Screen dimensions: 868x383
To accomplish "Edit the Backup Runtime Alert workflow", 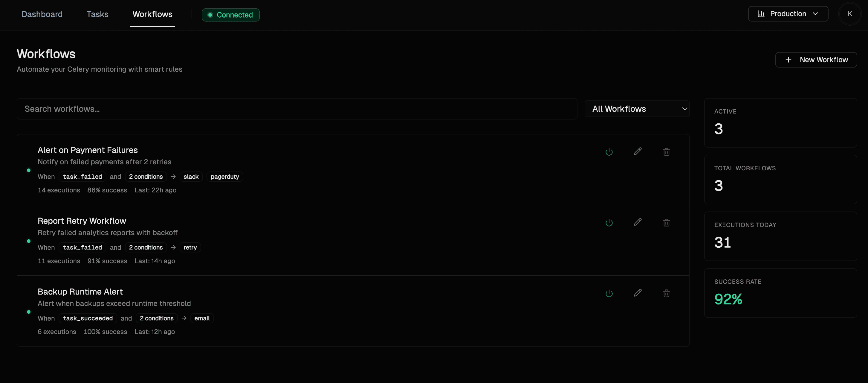I will pos(638,293).
